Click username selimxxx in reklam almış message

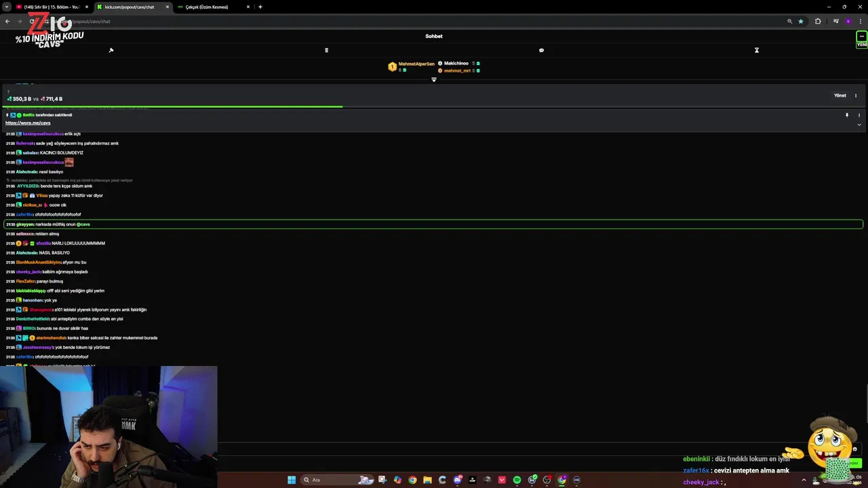pyautogui.click(x=25, y=234)
